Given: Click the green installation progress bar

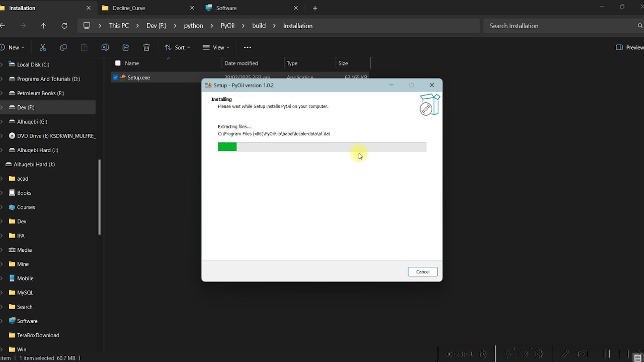Looking at the screenshot, I should (x=227, y=147).
